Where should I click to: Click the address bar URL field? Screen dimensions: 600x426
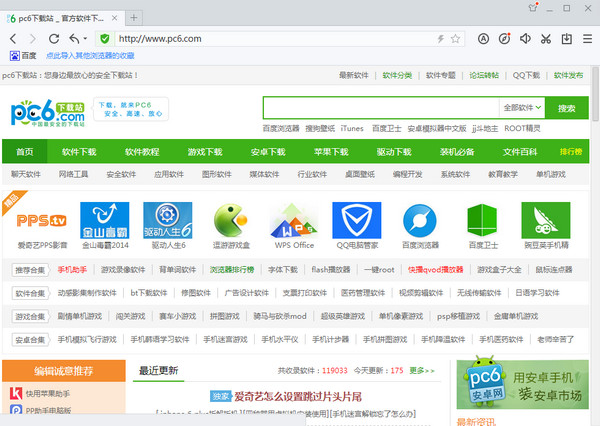pyautogui.click(x=276, y=39)
